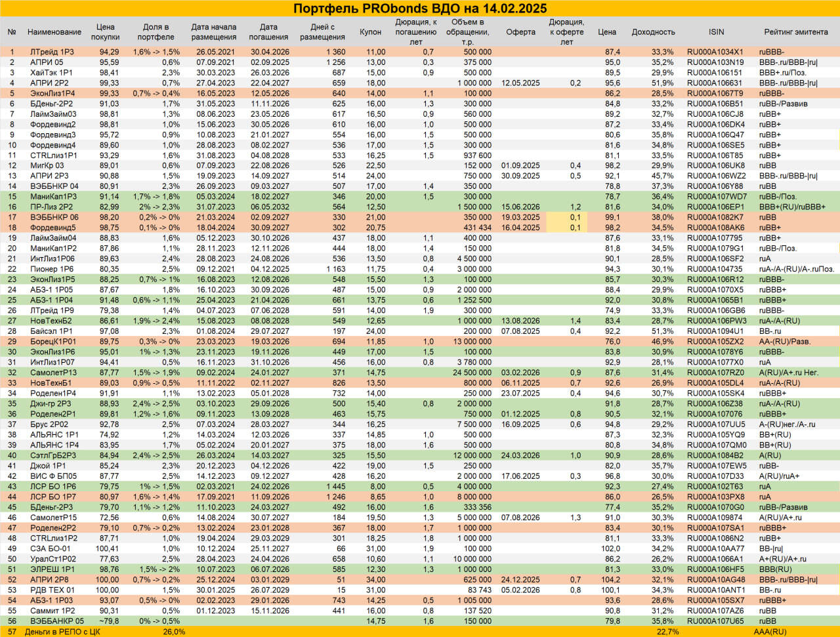Select the 'Наименование' column header
The height and width of the screenshot is (637, 840).
[54, 32]
